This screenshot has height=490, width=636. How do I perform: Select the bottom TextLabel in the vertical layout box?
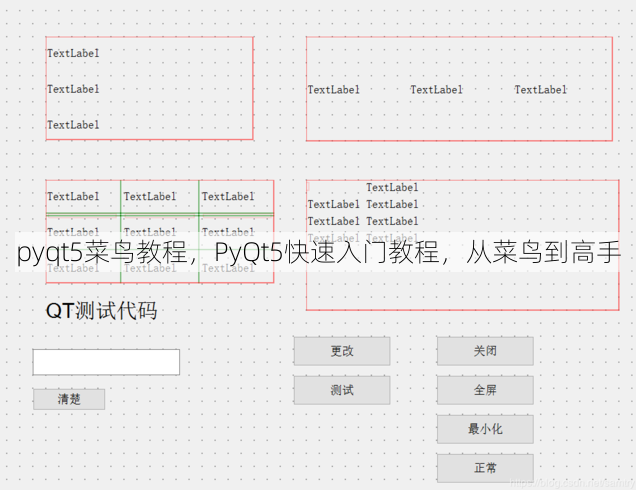(73, 125)
